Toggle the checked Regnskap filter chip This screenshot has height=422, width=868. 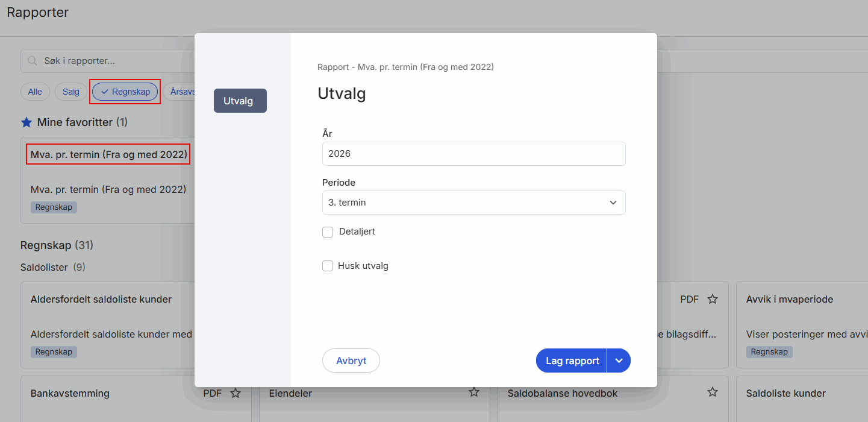(125, 92)
